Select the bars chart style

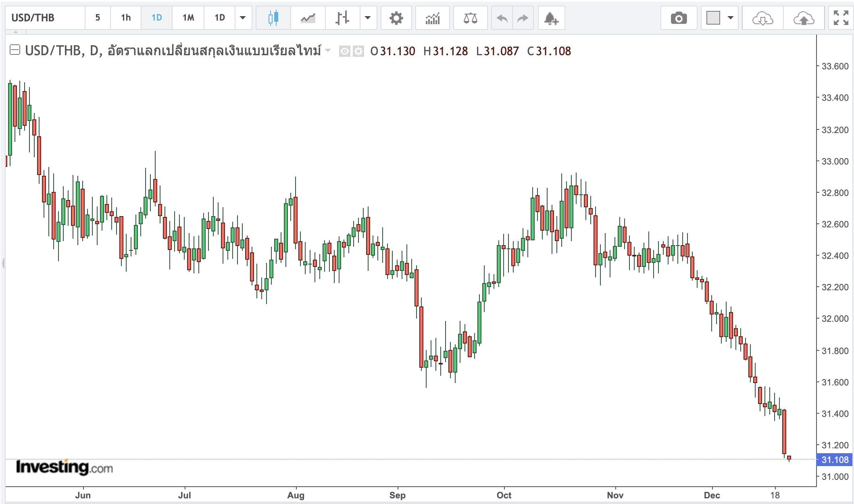[x=342, y=18]
